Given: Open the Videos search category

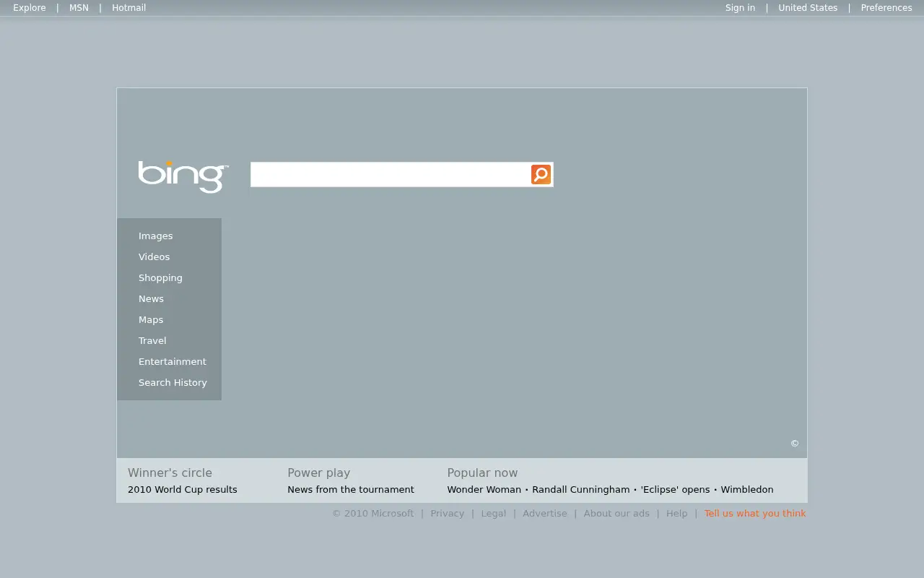Looking at the screenshot, I should 154,256.
